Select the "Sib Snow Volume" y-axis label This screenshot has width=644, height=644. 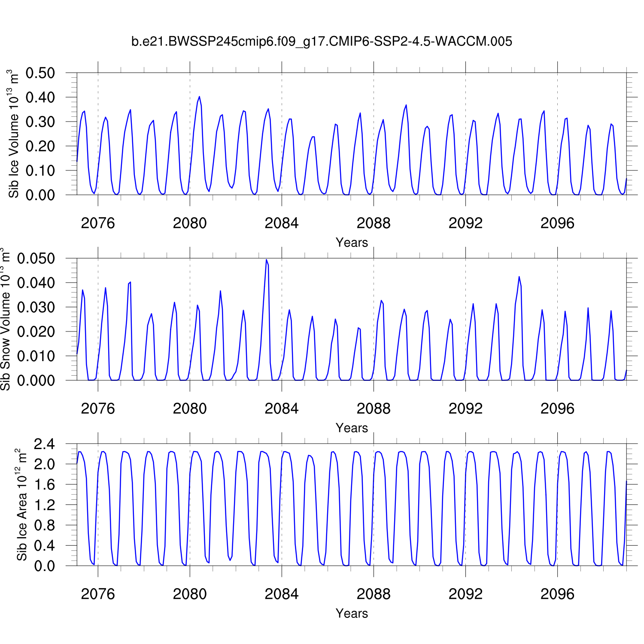click(x=5, y=319)
